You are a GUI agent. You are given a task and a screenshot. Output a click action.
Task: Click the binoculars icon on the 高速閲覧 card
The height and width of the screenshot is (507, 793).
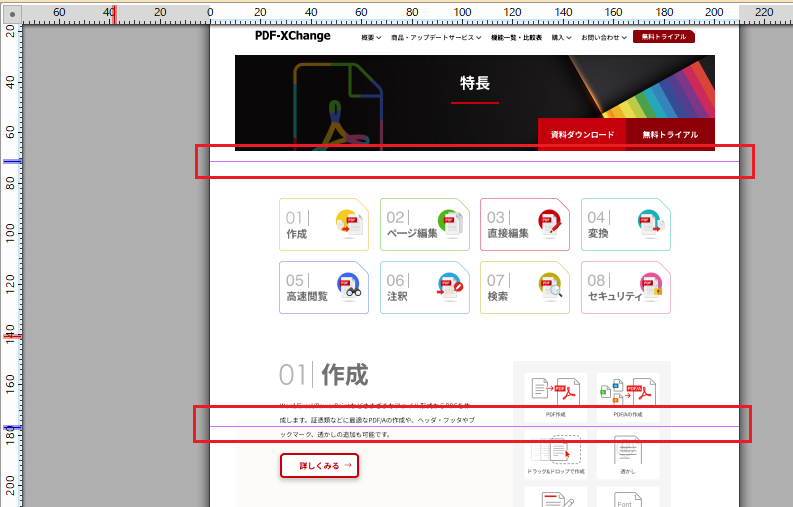[x=349, y=286]
